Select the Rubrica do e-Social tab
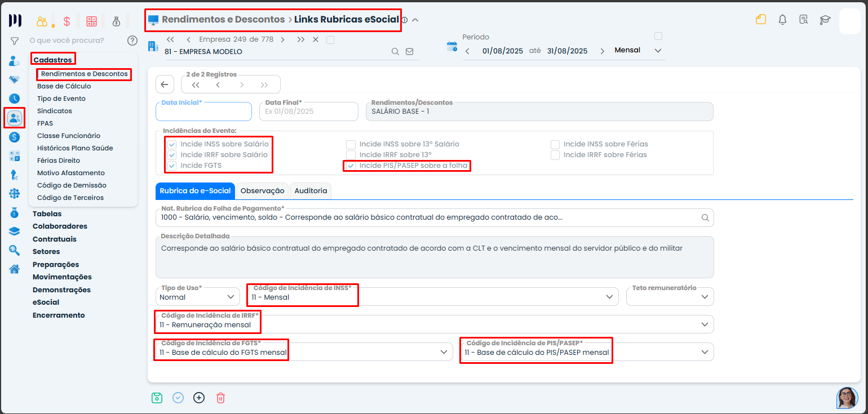The image size is (868, 414). point(195,191)
